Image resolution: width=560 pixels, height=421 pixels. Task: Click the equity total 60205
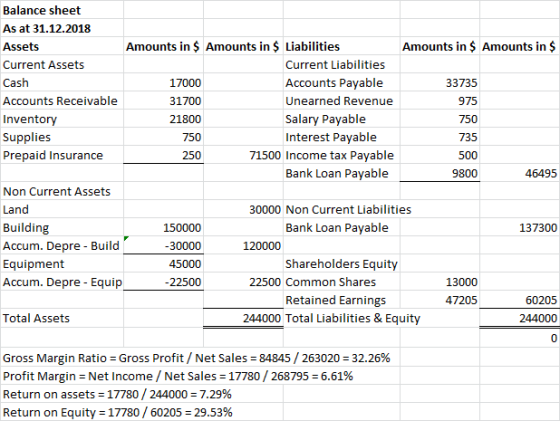click(x=519, y=300)
